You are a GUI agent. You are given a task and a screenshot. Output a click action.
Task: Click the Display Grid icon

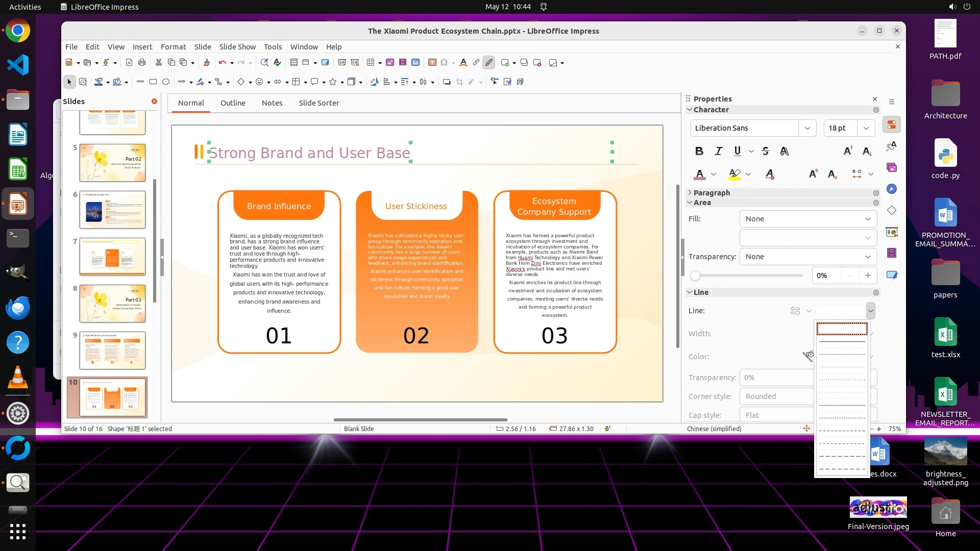(x=294, y=63)
